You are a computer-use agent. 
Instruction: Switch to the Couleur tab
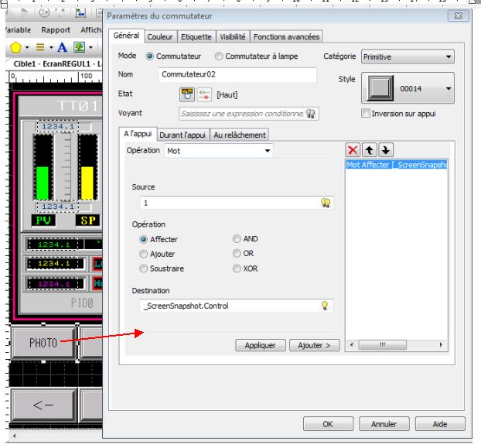[x=160, y=36]
